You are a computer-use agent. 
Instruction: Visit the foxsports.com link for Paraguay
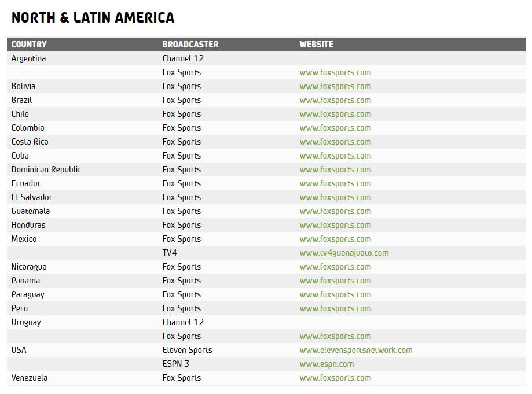click(x=335, y=294)
